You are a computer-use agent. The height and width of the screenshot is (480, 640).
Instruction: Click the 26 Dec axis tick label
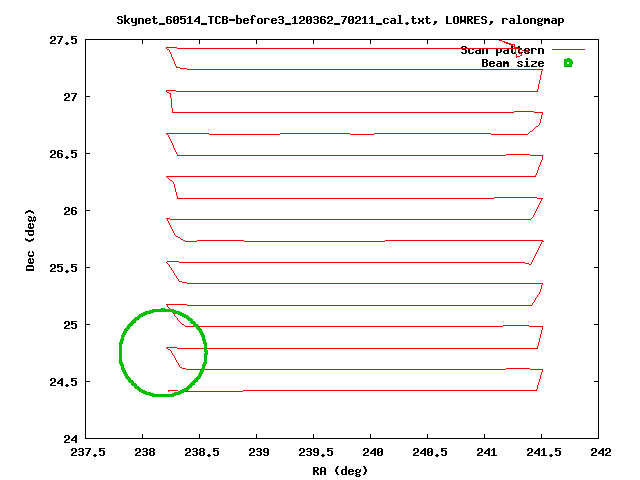click(70, 211)
